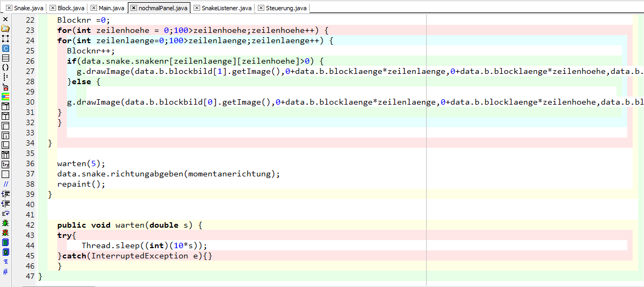Click line number 42 in the gutter

pyautogui.click(x=30, y=225)
